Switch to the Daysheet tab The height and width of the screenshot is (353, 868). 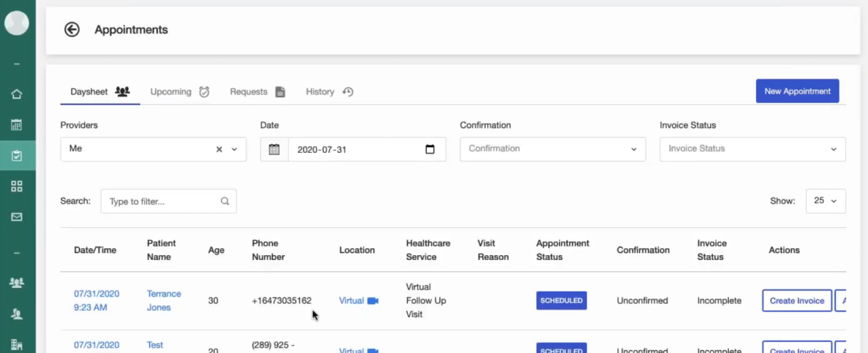point(100,91)
